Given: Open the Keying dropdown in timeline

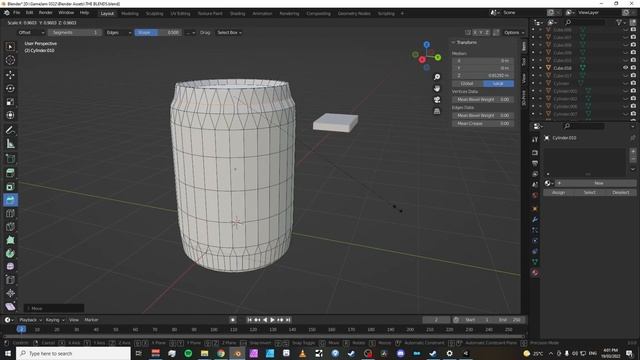Looking at the screenshot, I should (55, 320).
